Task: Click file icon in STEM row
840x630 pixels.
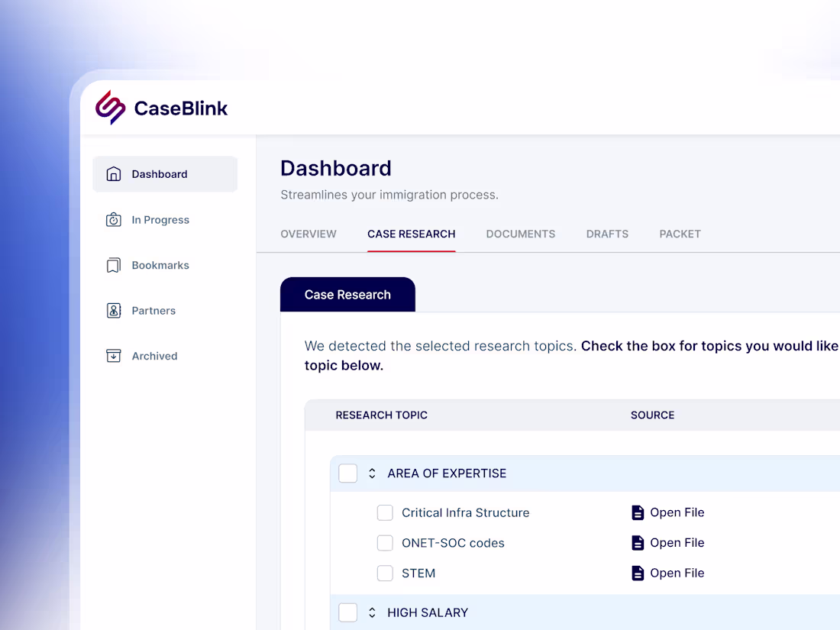Action: 638,573
